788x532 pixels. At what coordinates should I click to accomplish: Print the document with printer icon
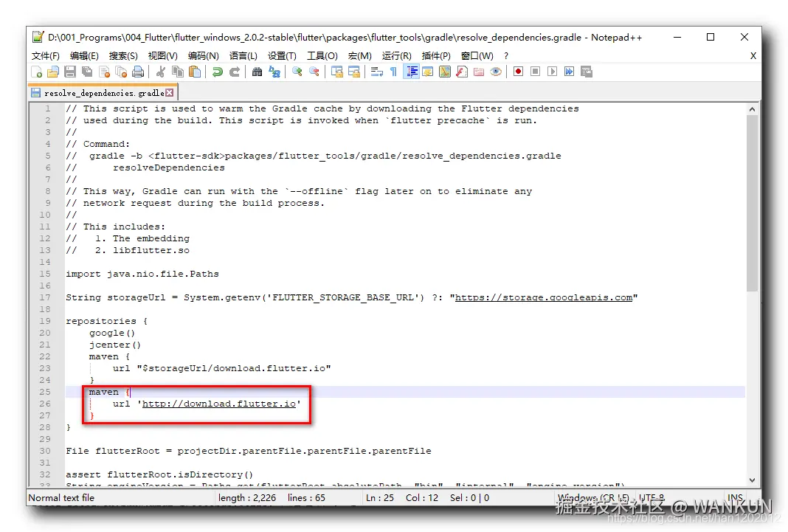138,72
